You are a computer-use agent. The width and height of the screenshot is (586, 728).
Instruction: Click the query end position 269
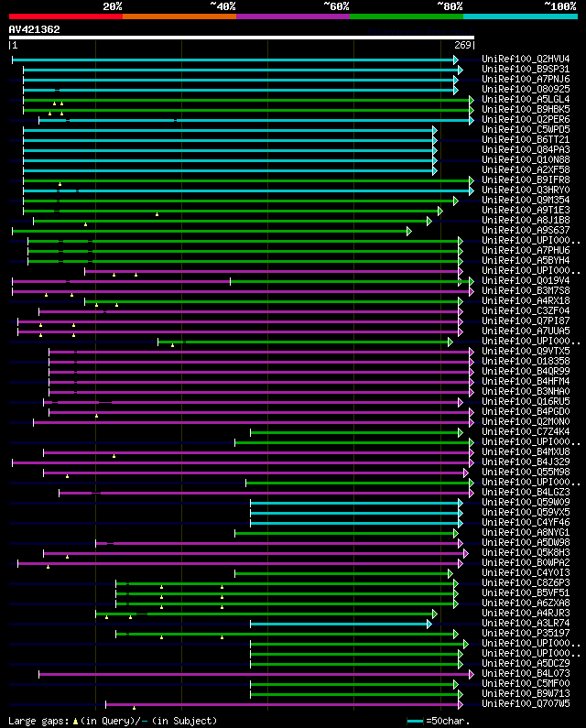click(x=462, y=45)
